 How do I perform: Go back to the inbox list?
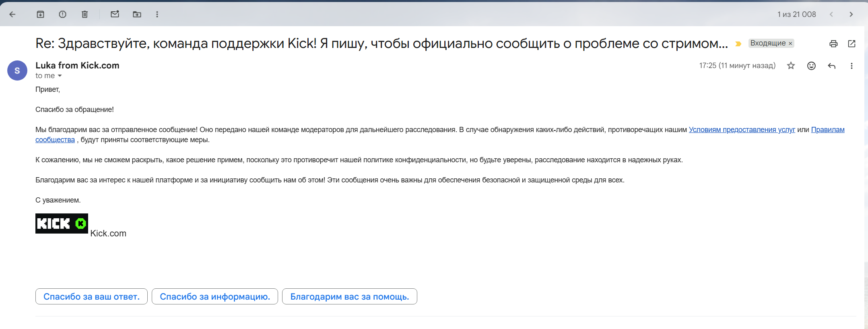(x=12, y=14)
